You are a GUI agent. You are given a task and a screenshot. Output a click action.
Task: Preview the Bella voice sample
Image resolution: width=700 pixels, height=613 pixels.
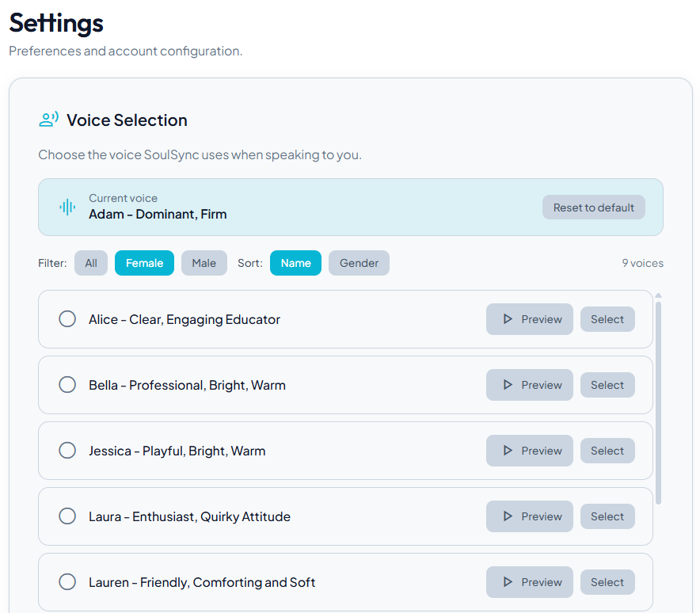[x=529, y=385]
